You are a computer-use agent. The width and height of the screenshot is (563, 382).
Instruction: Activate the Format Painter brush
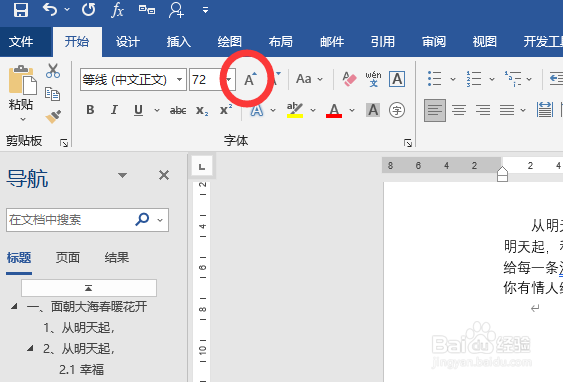point(53,117)
